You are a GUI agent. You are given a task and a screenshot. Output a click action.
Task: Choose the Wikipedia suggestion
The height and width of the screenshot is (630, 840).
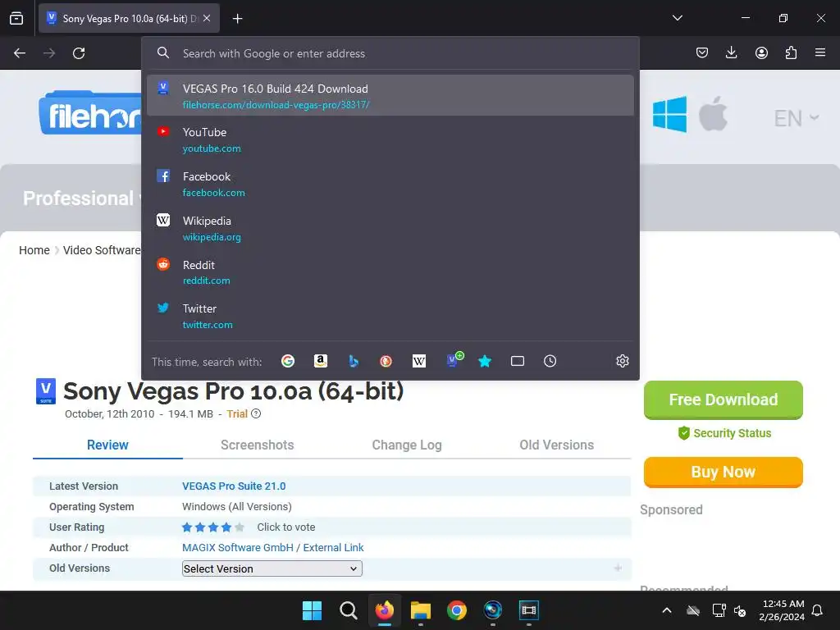tap(390, 228)
